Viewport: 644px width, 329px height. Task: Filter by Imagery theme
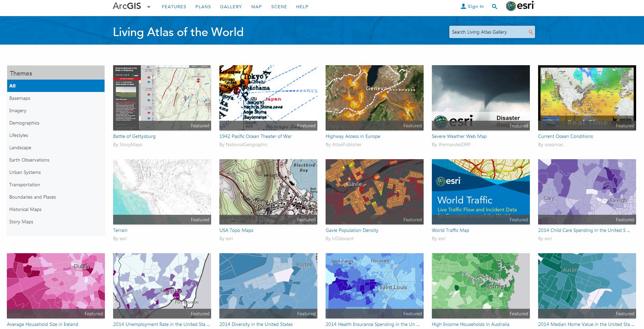18,110
